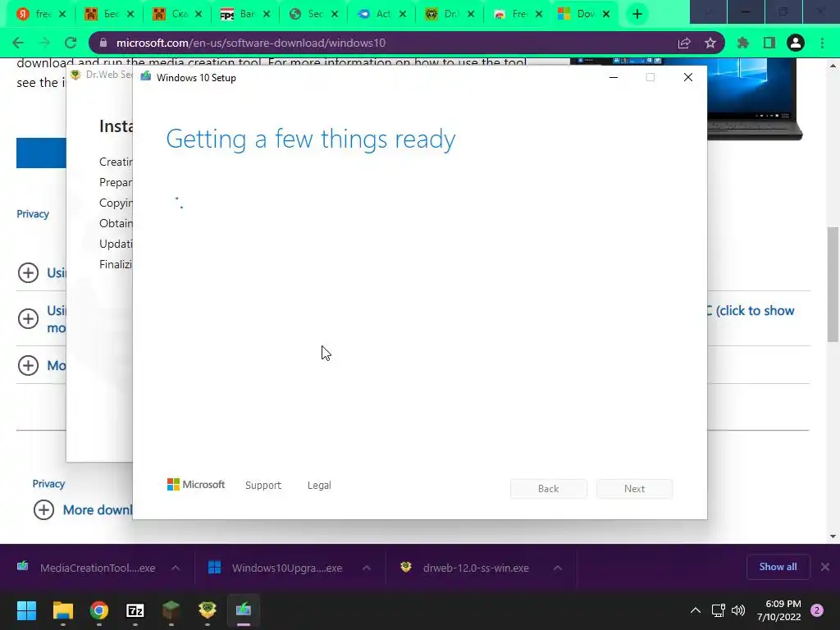The image size is (840, 630).
Task: Open 7-Zip from taskbar
Action: pyautogui.click(x=135, y=610)
